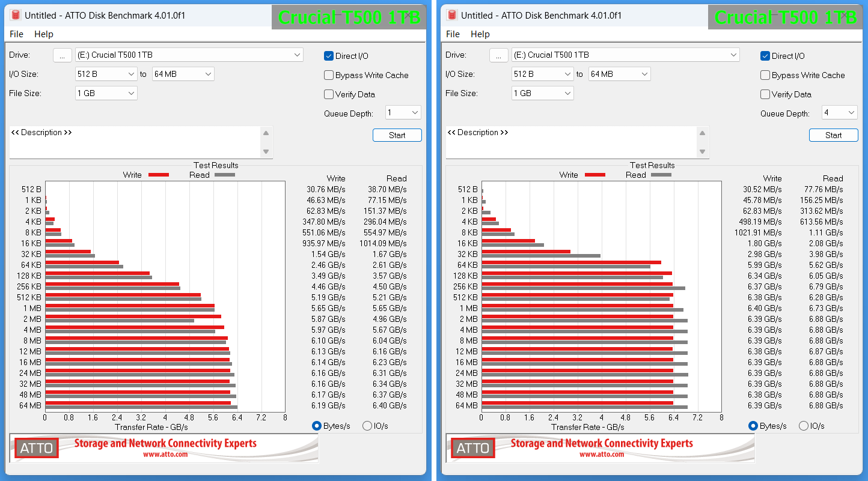The image size is (868, 481).
Task: Open File Size 1 GB dropdown in left window
Action: point(106,93)
